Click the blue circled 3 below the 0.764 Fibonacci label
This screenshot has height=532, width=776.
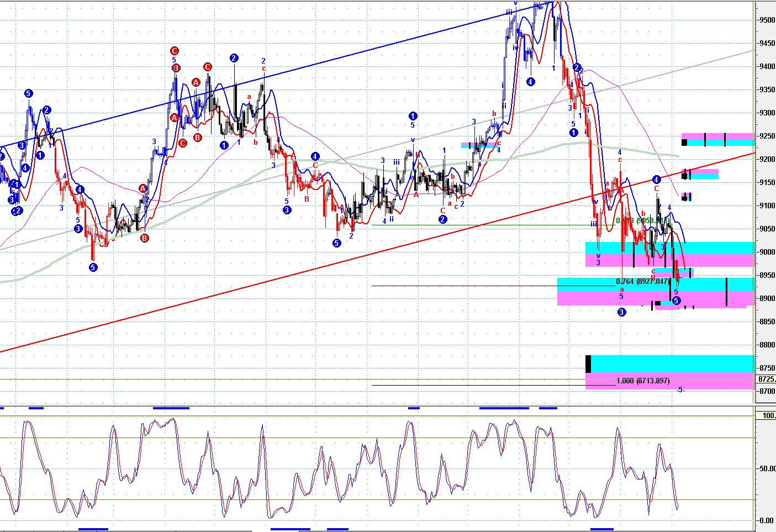coord(621,312)
